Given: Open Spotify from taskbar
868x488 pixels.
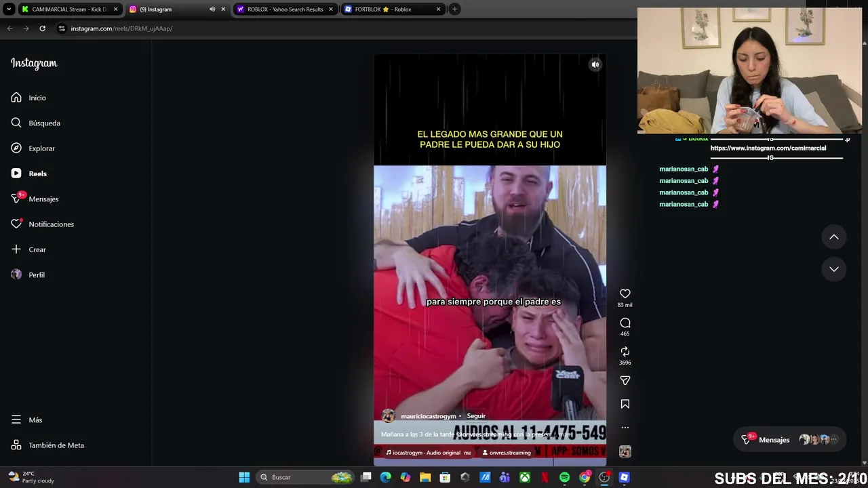Looking at the screenshot, I should [564, 477].
